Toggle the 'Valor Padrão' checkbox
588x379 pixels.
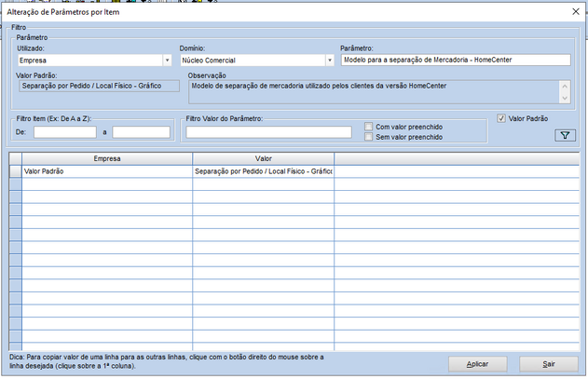click(x=501, y=119)
